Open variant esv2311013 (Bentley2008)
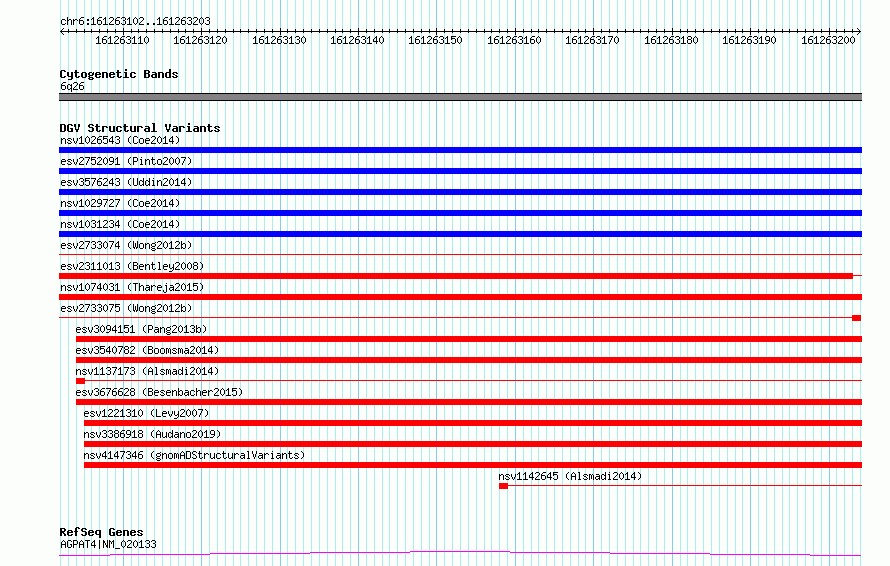This screenshot has width=890, height=566. coord(132,266)
